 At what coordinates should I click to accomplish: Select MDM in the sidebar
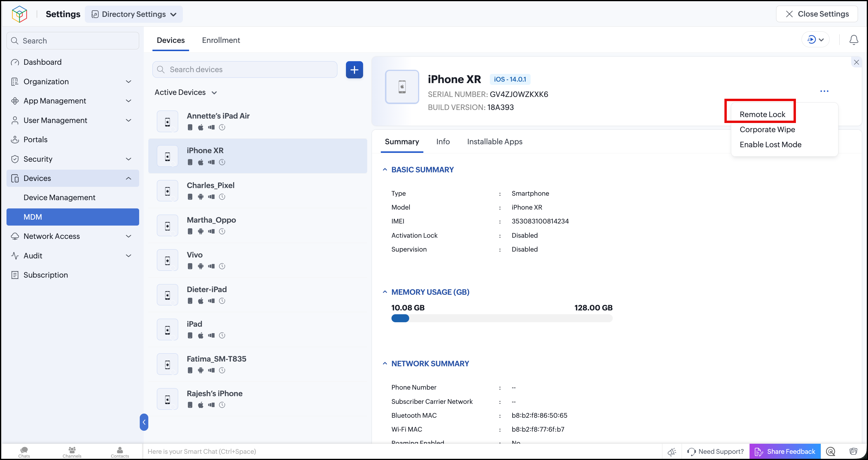[73, 217]
